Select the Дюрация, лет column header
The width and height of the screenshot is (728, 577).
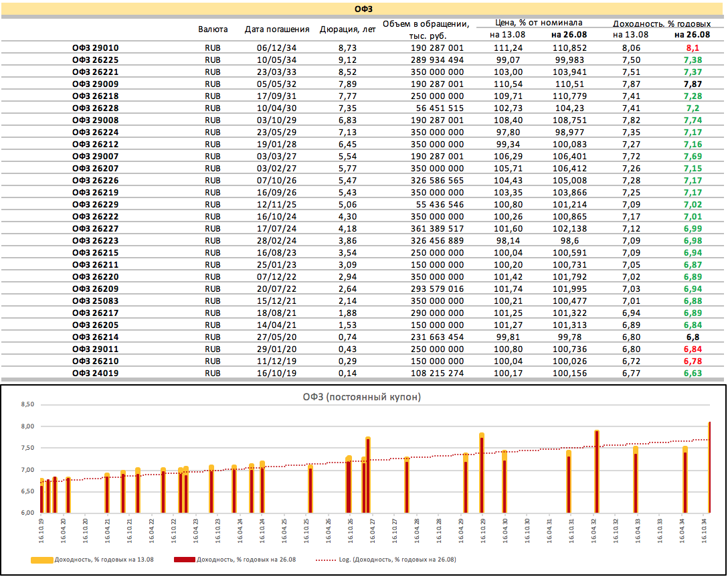click(347, 29)
